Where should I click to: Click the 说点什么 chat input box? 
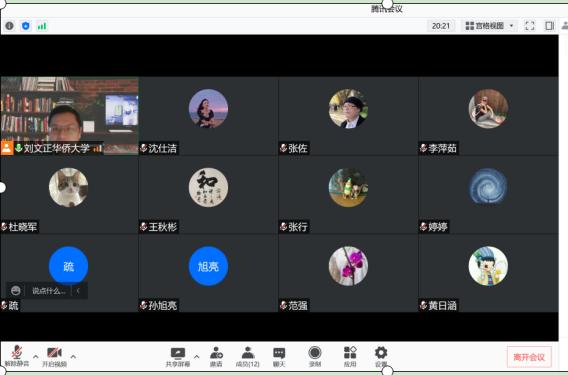[49, 291]
